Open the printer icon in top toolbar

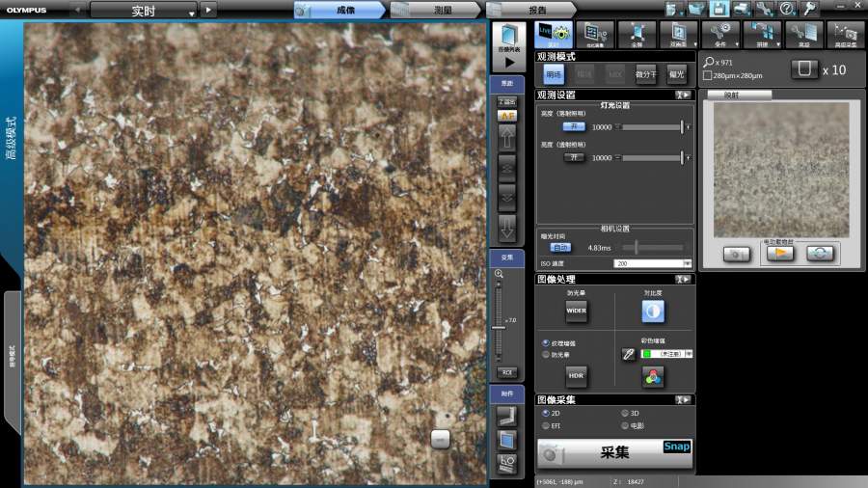coord(740,9)
